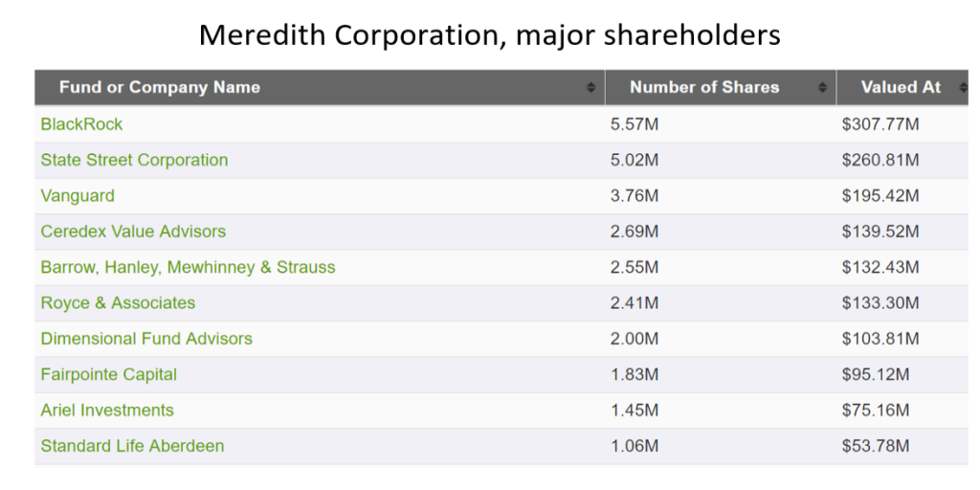
Task: Open the Ariel Investments link
Action: 107,410
